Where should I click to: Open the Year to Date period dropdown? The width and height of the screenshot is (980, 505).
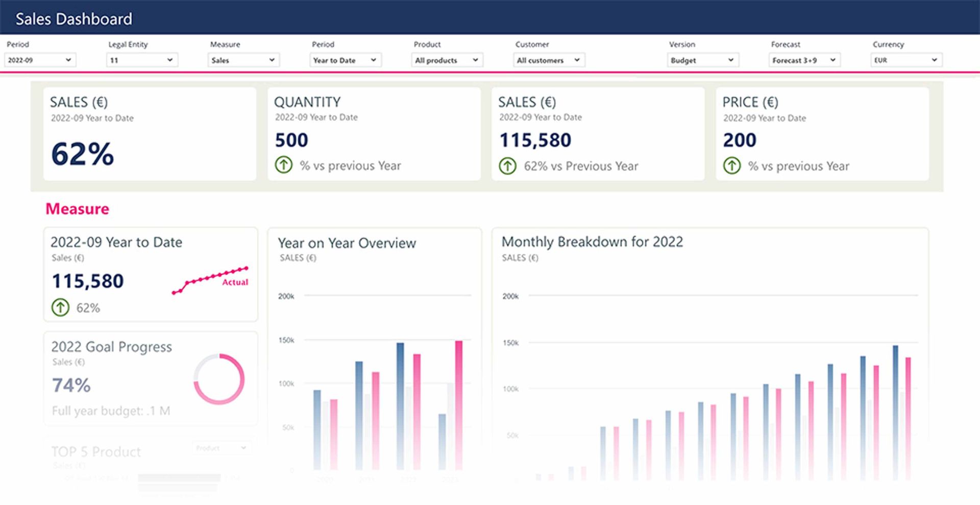[346, 60]
